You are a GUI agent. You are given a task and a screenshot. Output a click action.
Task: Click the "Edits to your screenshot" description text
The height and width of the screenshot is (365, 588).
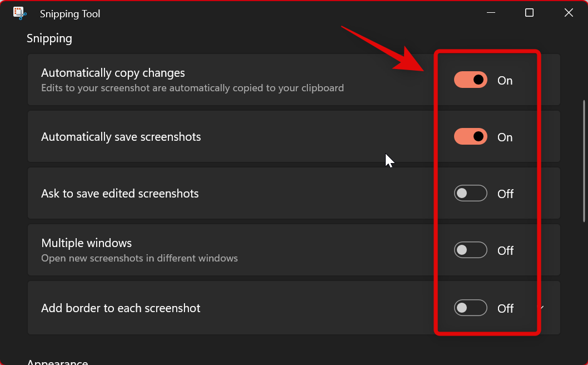click(x=192, y=88)
